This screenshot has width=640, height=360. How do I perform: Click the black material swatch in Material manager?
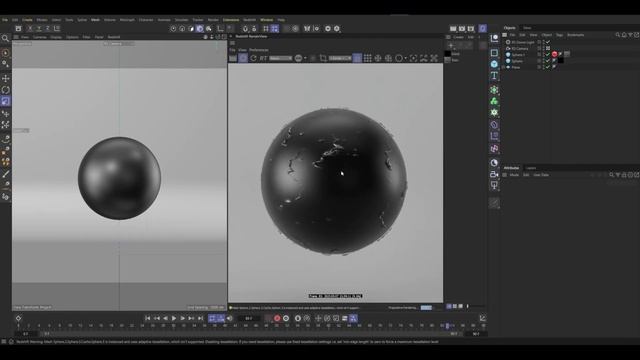pyautogui.click(x=448, y=53)
